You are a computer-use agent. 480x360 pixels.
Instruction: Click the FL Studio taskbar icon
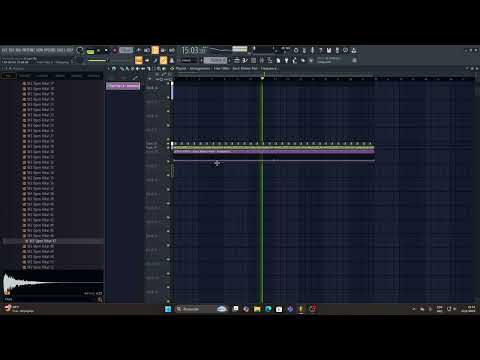(301, 309)
